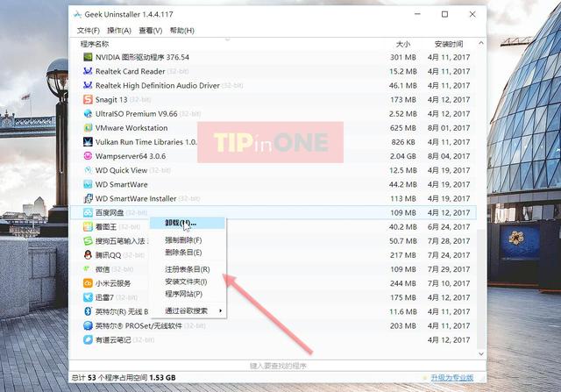This screenshot has height=392, width=561.
Task: Click the 迅雷7 bird icon
Action: pyautogui.click(x=88, y=297)
